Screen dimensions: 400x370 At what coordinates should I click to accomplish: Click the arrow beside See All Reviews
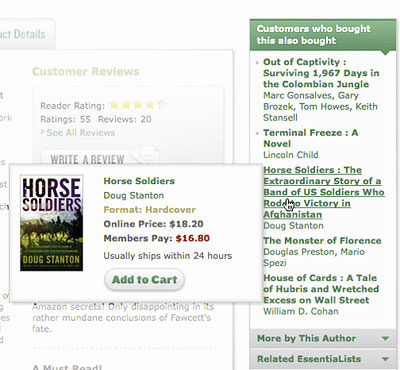pyautogui.click(x=42, y=132)
